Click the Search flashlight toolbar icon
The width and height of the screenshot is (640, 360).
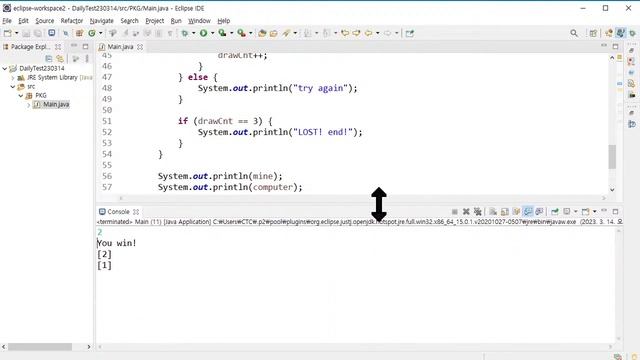click(286, 33)
